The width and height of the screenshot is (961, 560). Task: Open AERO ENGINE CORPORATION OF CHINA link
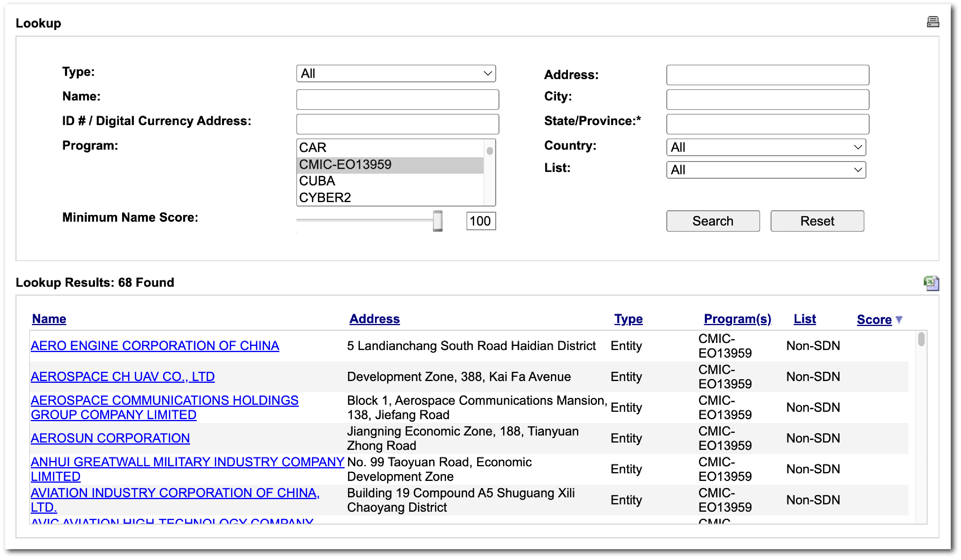155,346
